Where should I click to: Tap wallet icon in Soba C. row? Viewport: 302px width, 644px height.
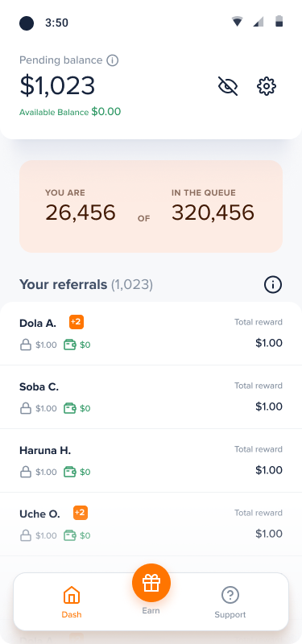point(70,408)
